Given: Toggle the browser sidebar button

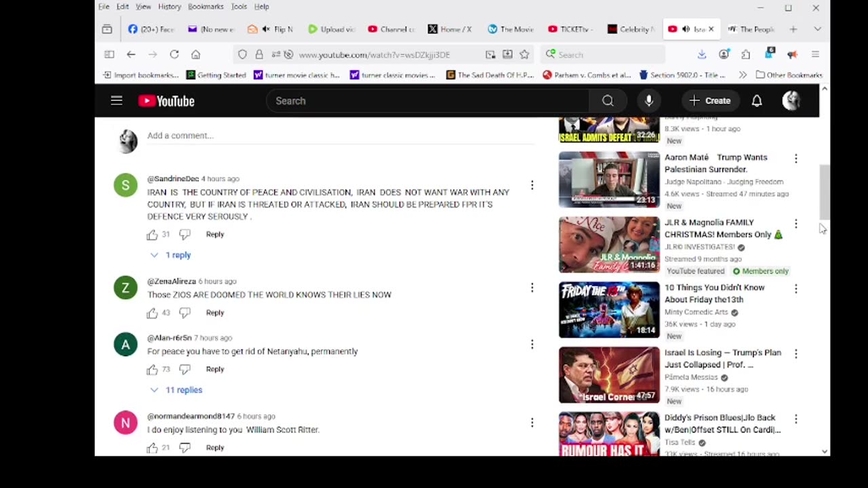Looking at the screenshot, I should tap(109, 55).
